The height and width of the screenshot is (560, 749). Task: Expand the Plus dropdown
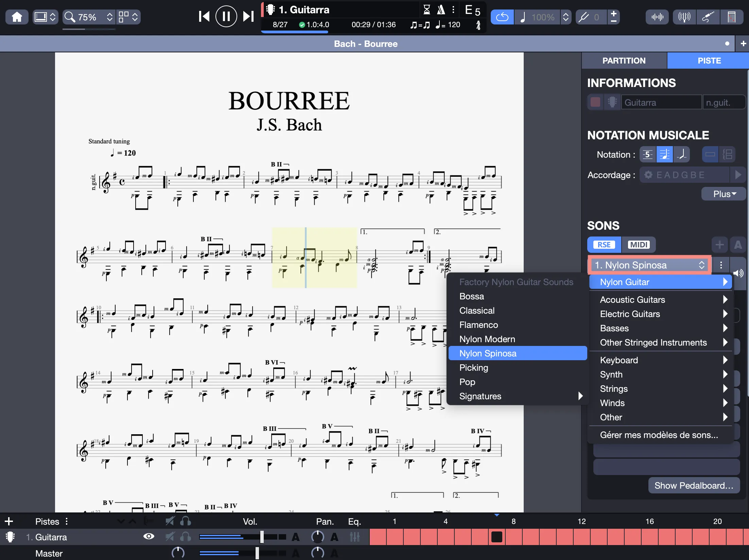[x=724, y=194]
